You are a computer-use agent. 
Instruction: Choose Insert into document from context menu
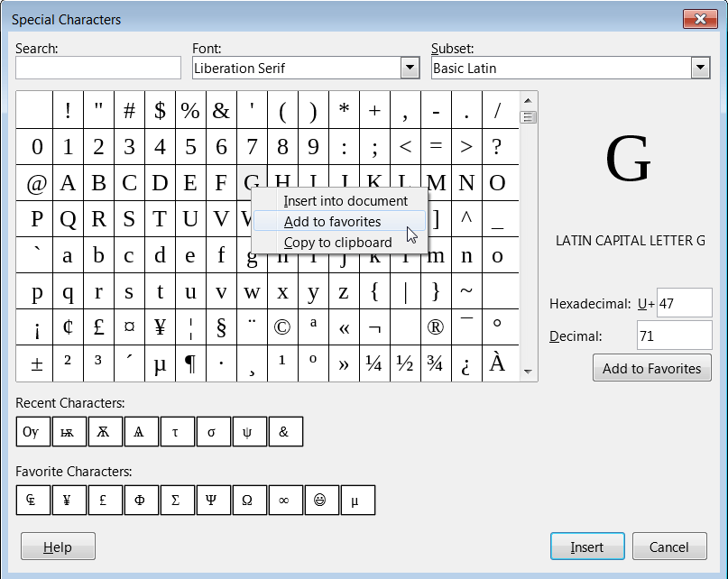click(339, 200)
